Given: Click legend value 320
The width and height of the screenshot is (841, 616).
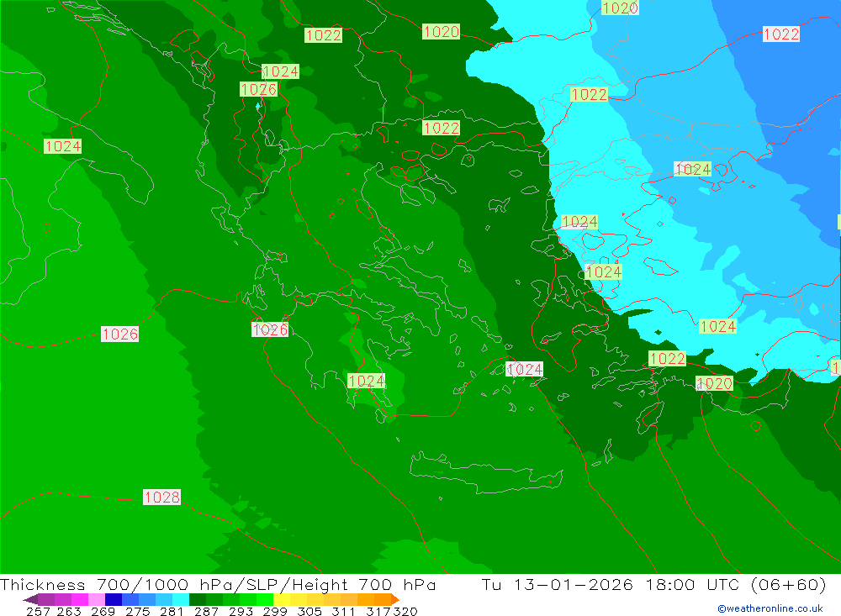Looking at the screenshot, I should 405,611.
